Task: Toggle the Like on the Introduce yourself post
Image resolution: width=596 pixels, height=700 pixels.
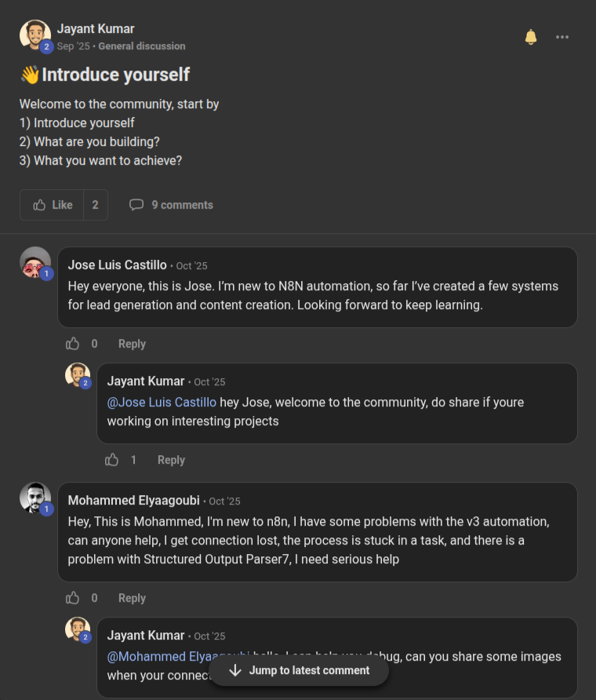Action: tap(52, 204)
